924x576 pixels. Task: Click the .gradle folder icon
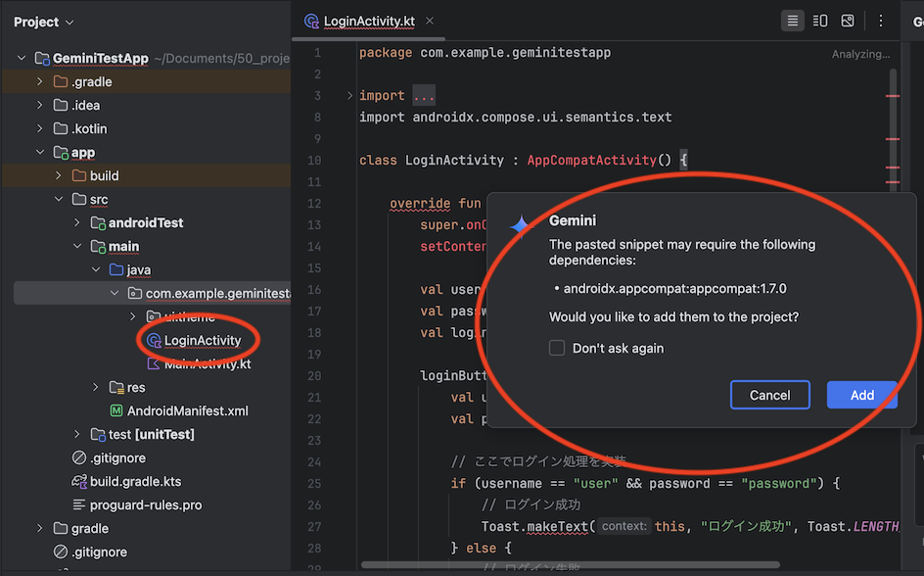point(60,81)
